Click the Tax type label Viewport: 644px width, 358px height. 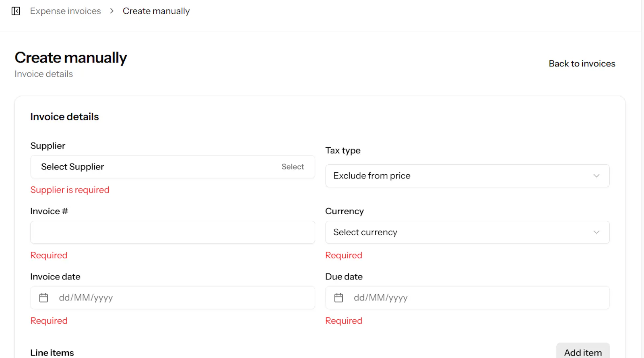click(x=343, y=151)
